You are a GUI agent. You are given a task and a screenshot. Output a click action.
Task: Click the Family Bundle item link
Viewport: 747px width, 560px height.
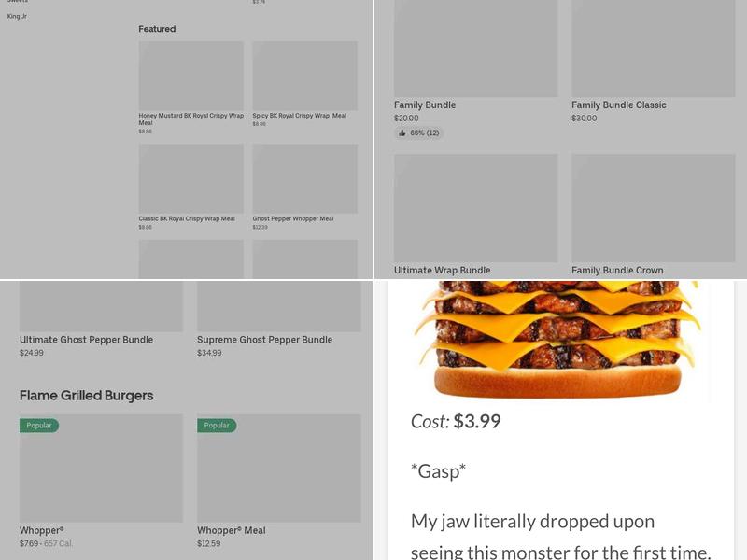(425, 105)
